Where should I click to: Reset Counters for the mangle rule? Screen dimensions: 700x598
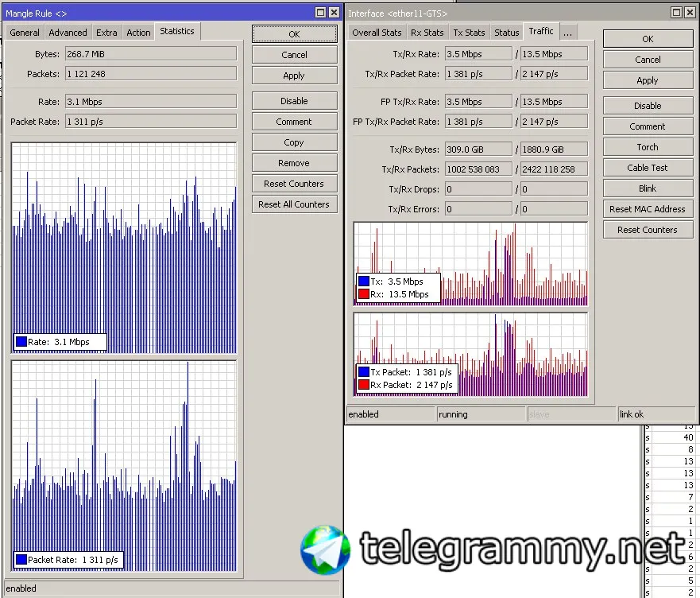tap(294, 184)
